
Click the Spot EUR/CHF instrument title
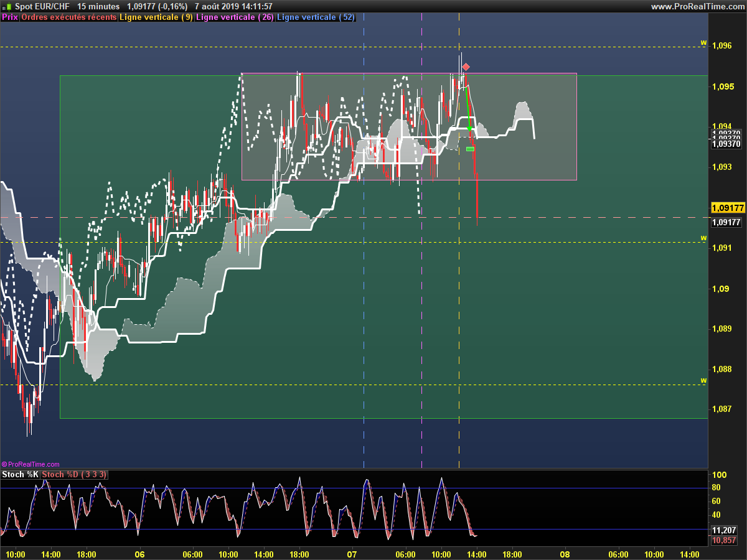coord(42,6)
